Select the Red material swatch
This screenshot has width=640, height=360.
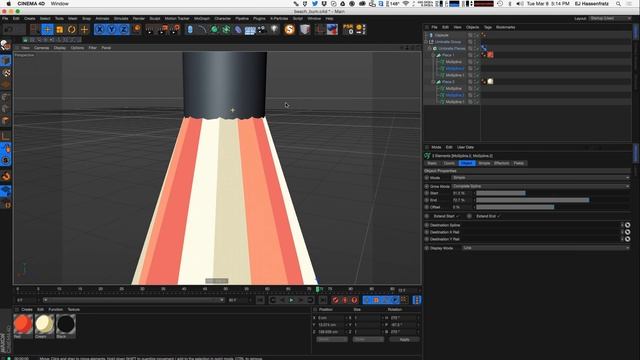23,325
